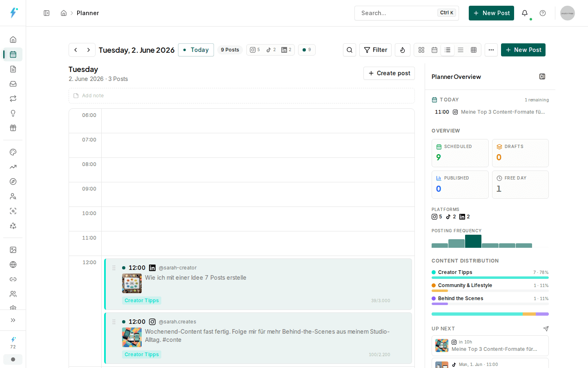Click Create post for Tuesday
The image size is (588, 368).
[389, 73]
